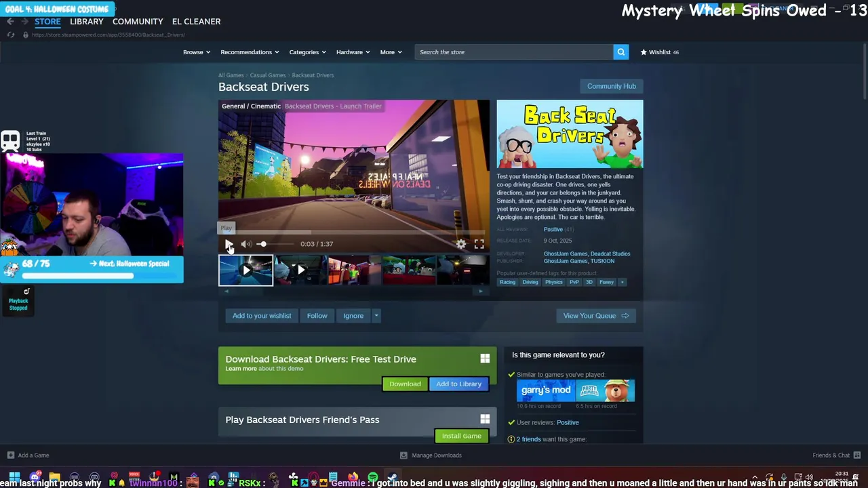Click the Follow button
This screenshot has height=488, width=868.
(x=317, y=316)
